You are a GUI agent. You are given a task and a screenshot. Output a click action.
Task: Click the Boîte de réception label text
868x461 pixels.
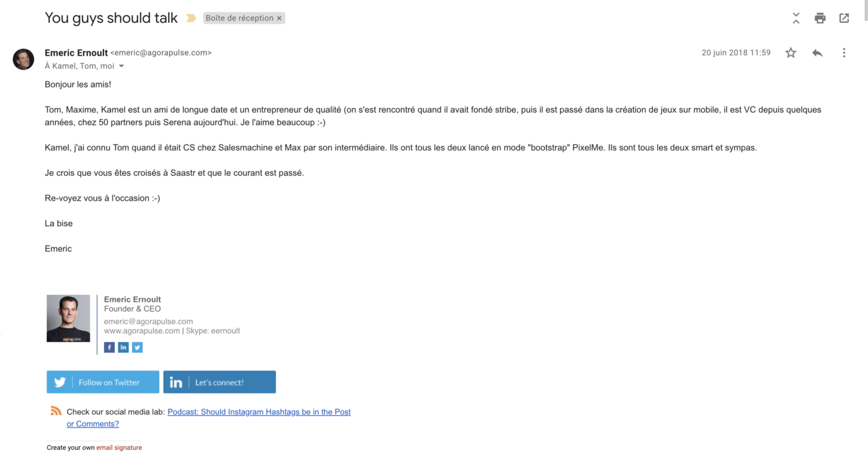[x=239, y=18]
